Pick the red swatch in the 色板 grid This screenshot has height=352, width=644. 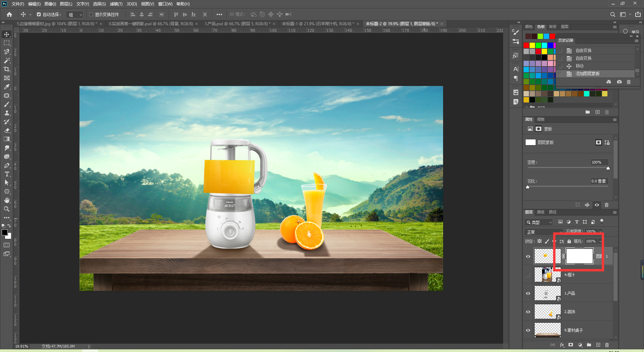point(526,45)
